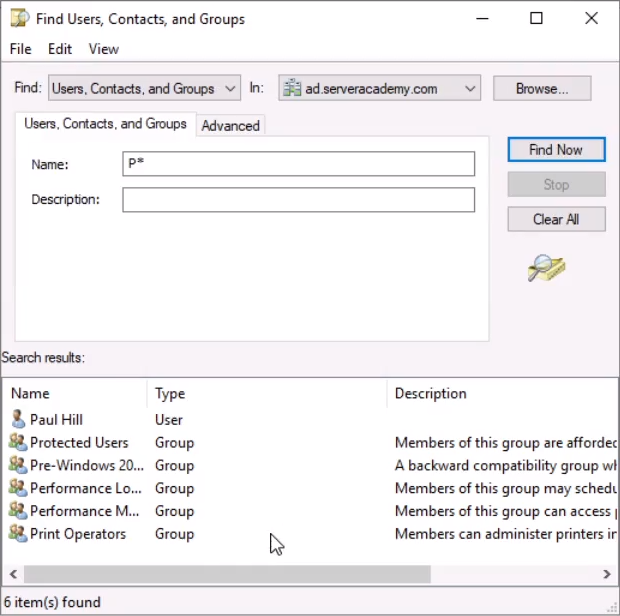This screenshot has height=616, width=620.
Task: Select the Performance Log Users group icon
Action: point(18,489)
